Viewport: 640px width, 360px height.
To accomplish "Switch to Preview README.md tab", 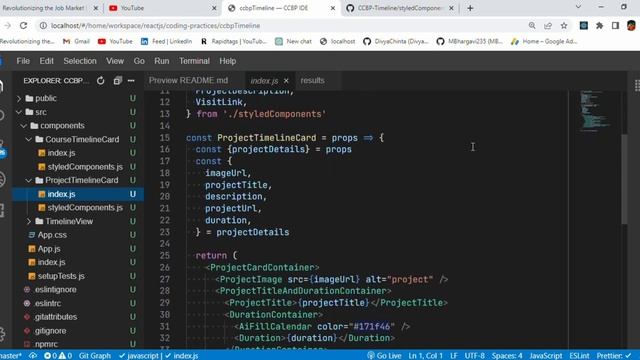I will [x=189, y=80].
